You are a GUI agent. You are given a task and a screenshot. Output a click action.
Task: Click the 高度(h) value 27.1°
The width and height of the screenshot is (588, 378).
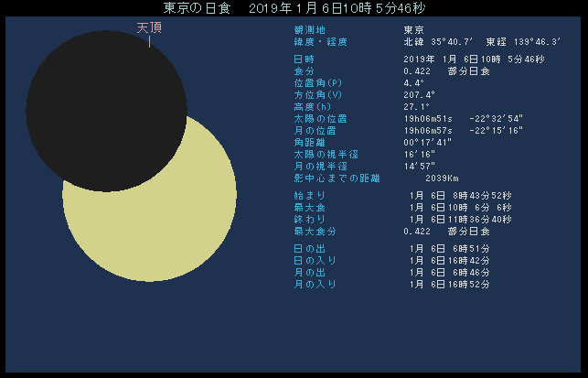[415, 106]
